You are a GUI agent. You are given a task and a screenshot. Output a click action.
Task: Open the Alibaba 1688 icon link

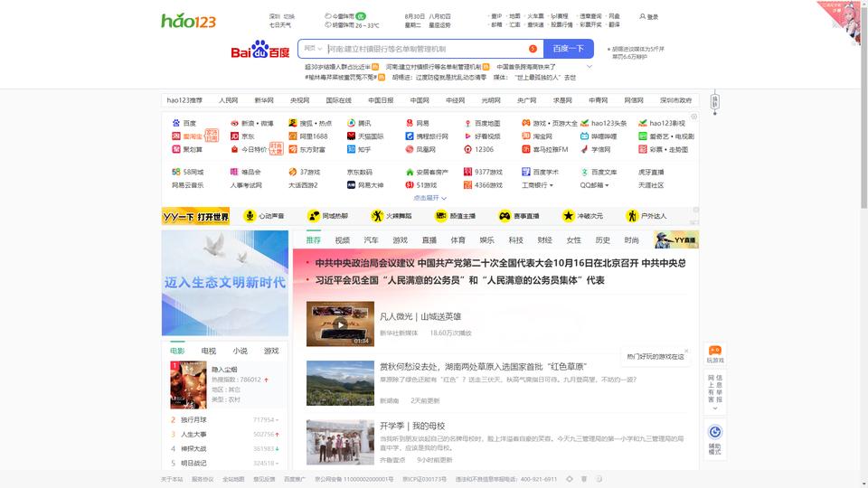click(x=293, y=136)
